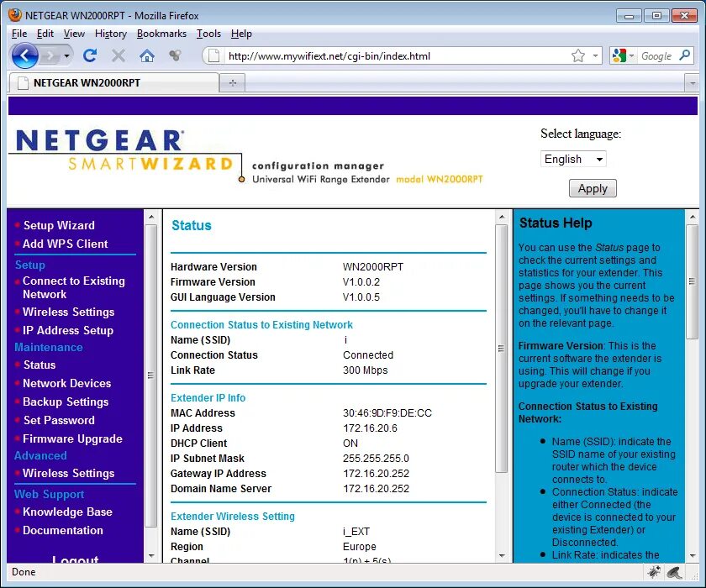706x588 pixels.
Task: Open Wireless Settings under Setup
Action: pos(68,312)
